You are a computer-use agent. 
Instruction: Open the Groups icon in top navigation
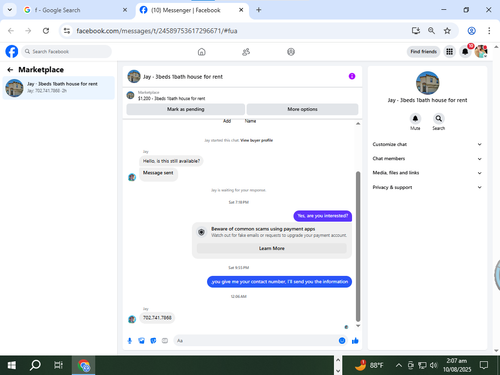pyautogui.click(x=291, y=52)
